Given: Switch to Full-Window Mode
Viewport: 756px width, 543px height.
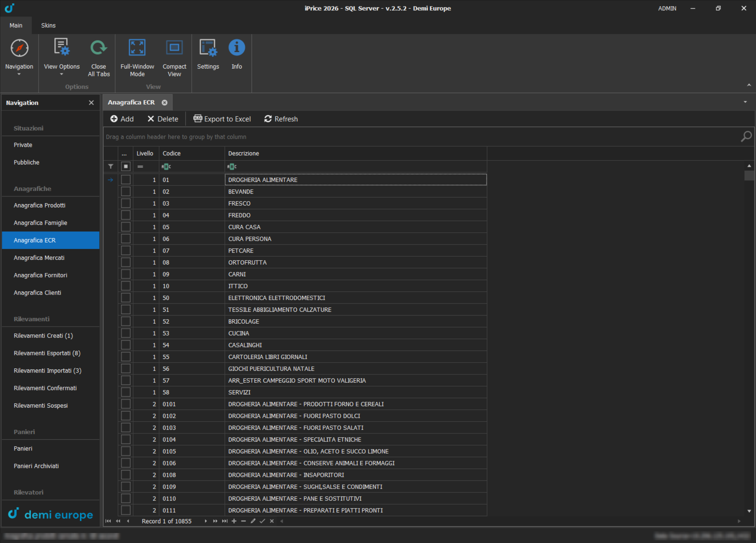Looking at the screenshot, I should 137,57.
